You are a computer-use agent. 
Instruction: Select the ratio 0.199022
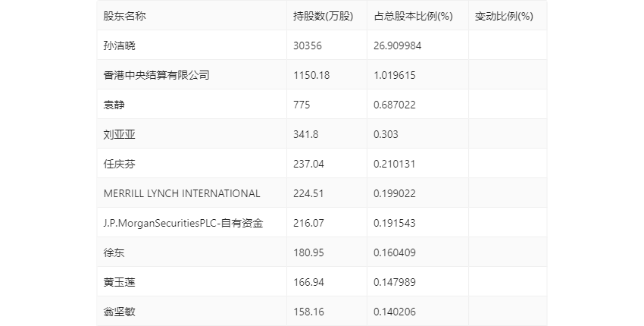pos(395,193)
